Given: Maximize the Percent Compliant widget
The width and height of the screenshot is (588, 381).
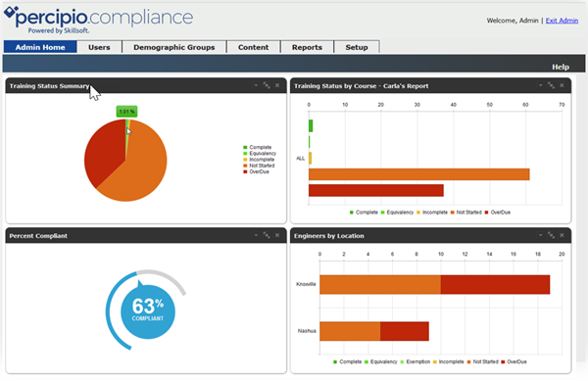Looking at the screenshot, I should tap(267, 235).
